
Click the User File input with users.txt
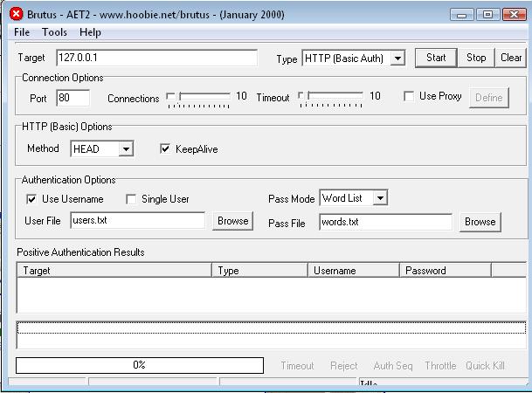137,220
